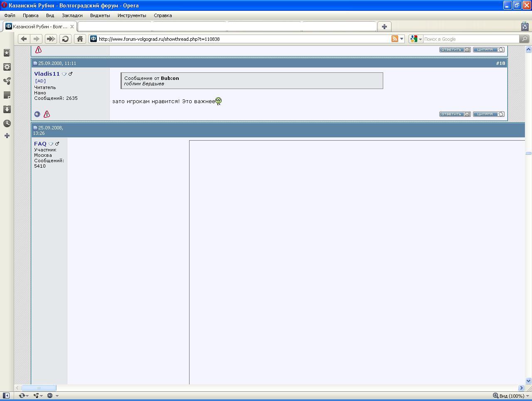Open the Закладки menu
The height and width of the screenshot is (401, 532).
(72, 15)
